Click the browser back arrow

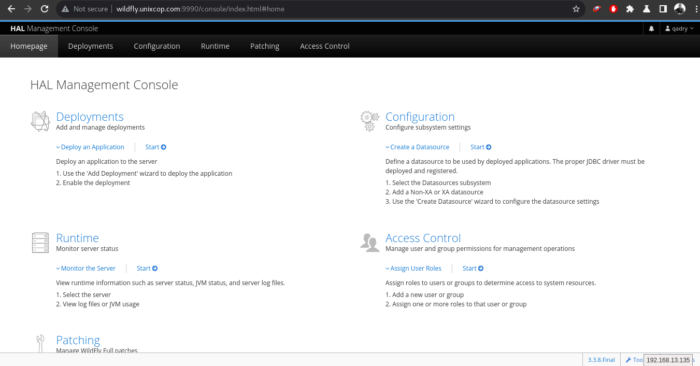11,9
